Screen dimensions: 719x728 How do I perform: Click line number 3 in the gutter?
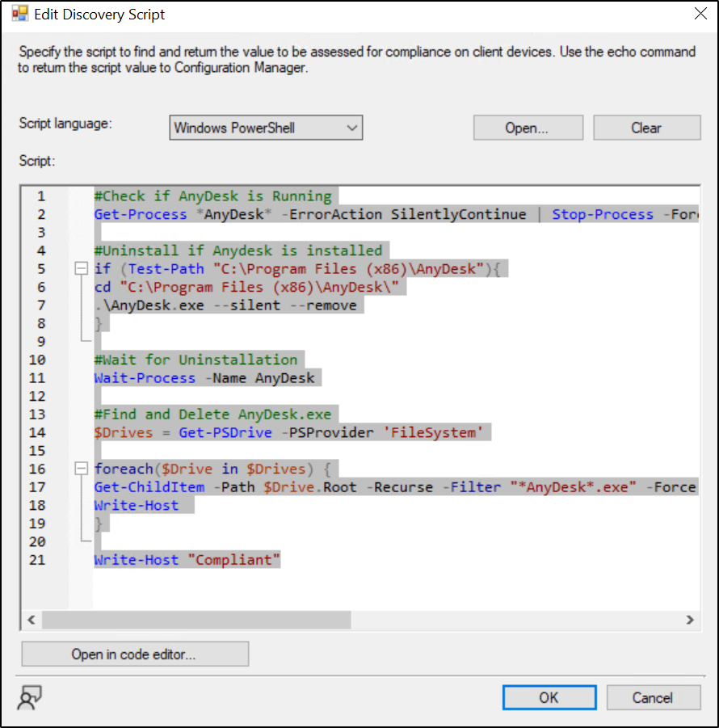[x=41, y=232]
